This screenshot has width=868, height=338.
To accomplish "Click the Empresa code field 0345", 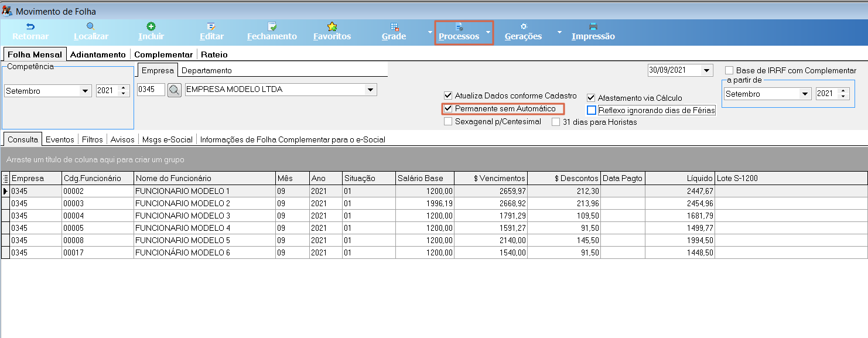I will point(151,90).
